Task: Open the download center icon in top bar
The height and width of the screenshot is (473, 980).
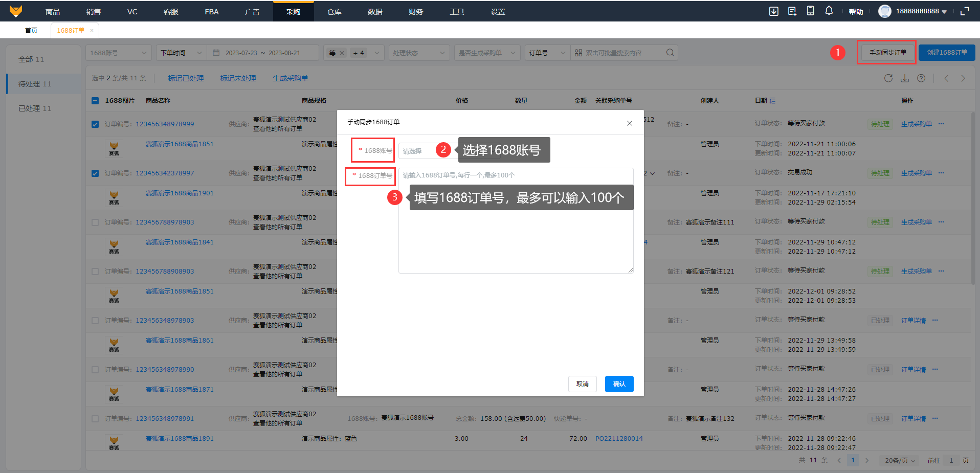Action: 774,11
